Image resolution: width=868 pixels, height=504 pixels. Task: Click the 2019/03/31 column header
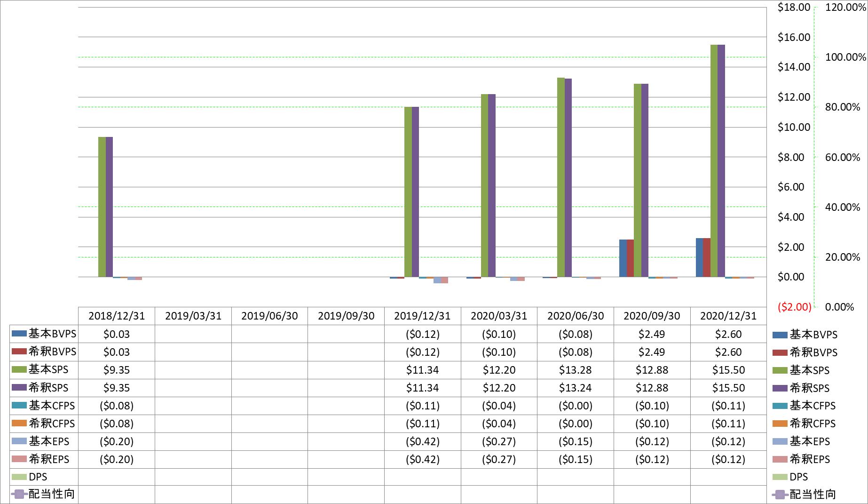tap(193, 316)
